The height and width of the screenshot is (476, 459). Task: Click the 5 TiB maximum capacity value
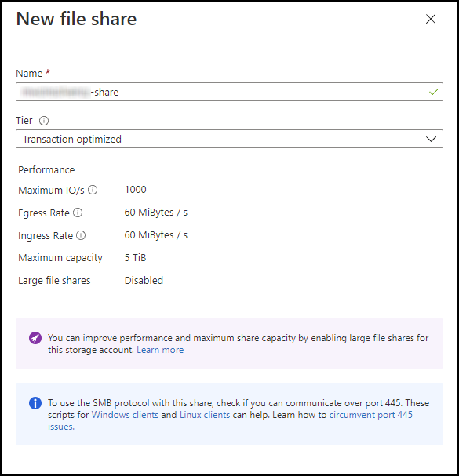click(x=135, y=258)
